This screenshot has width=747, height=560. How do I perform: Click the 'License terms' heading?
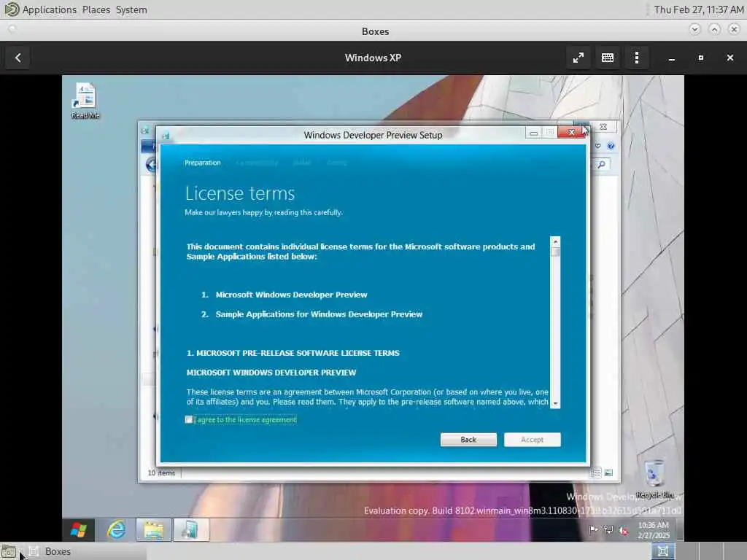239,193
